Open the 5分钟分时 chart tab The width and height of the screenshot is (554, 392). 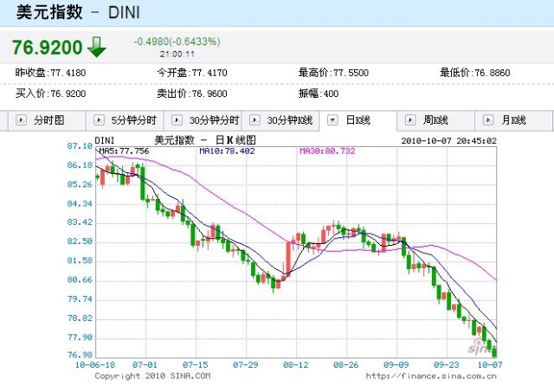(x=132, y=120)
